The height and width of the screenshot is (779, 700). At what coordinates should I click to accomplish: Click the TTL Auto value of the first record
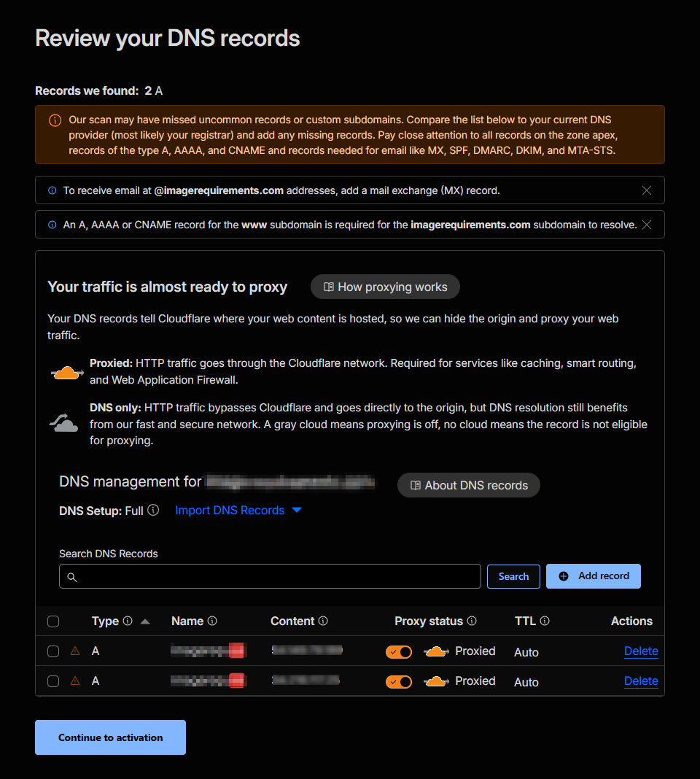tap(526, 652)
